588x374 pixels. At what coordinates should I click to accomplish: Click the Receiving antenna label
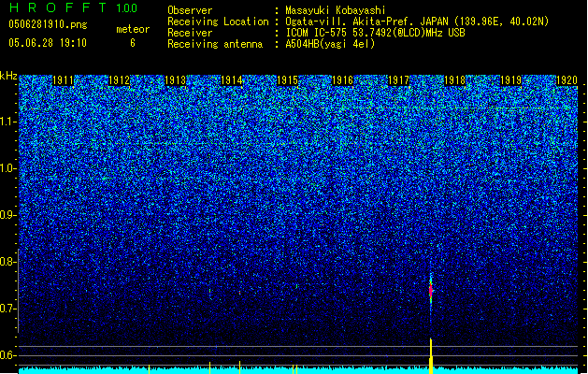[x=215, y=44]
